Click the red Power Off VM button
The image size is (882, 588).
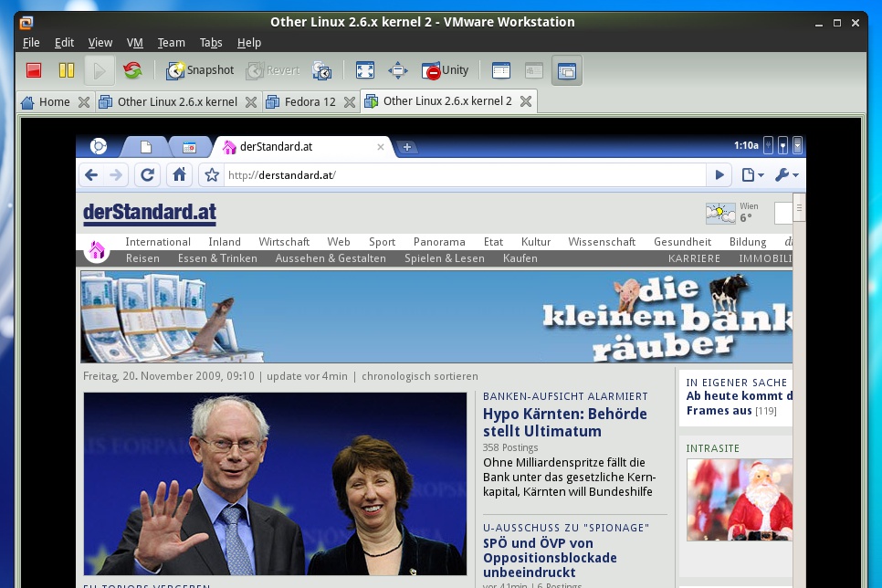pos(34,70)
